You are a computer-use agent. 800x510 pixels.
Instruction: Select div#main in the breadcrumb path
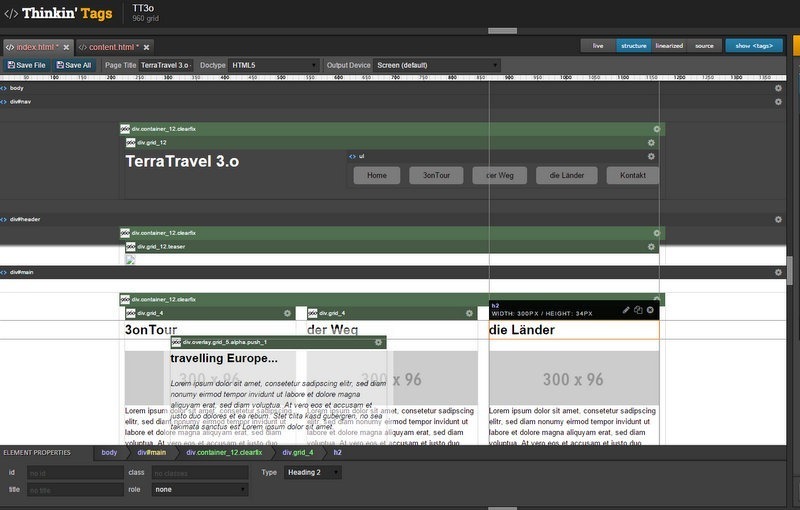pos(152,452)
